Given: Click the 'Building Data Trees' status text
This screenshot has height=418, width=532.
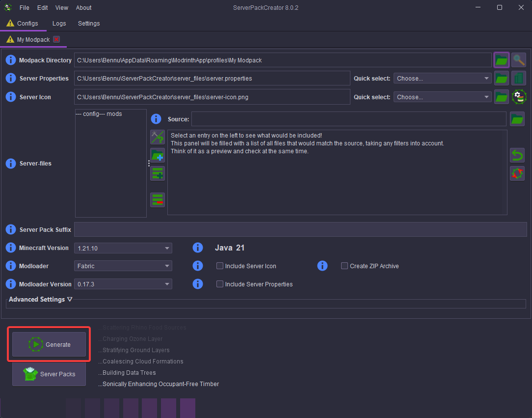Looking at the screenshot, I should coord(127,372).
